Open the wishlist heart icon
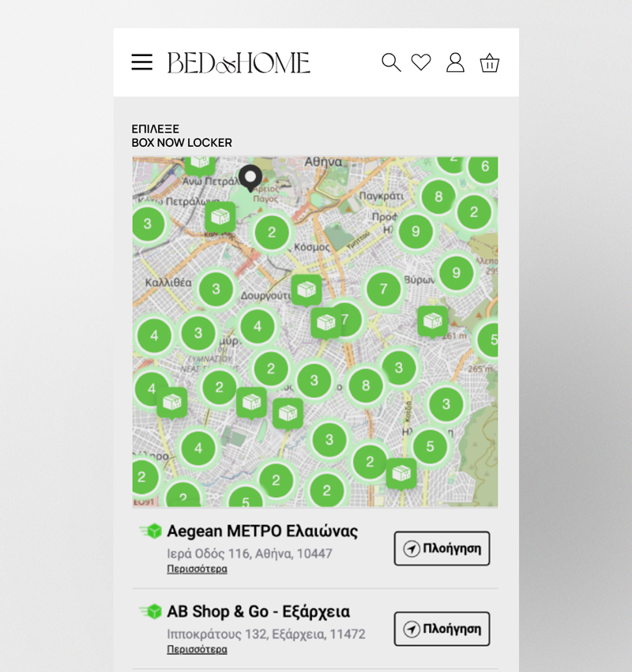The height and width of the screenshot is (672, 632). coord(421,62)
